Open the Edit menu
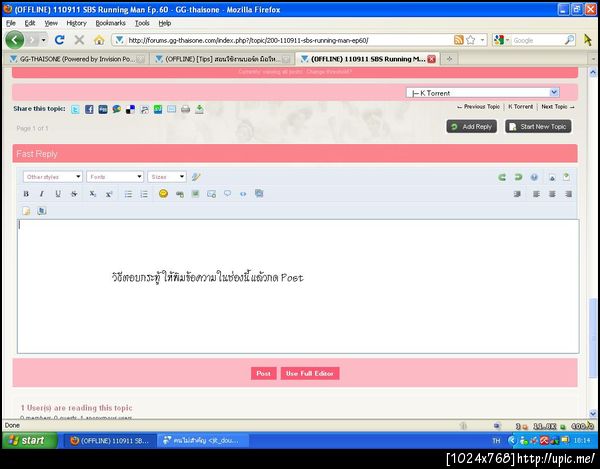This screenshot has height=469, width=600. coord(30,23)
